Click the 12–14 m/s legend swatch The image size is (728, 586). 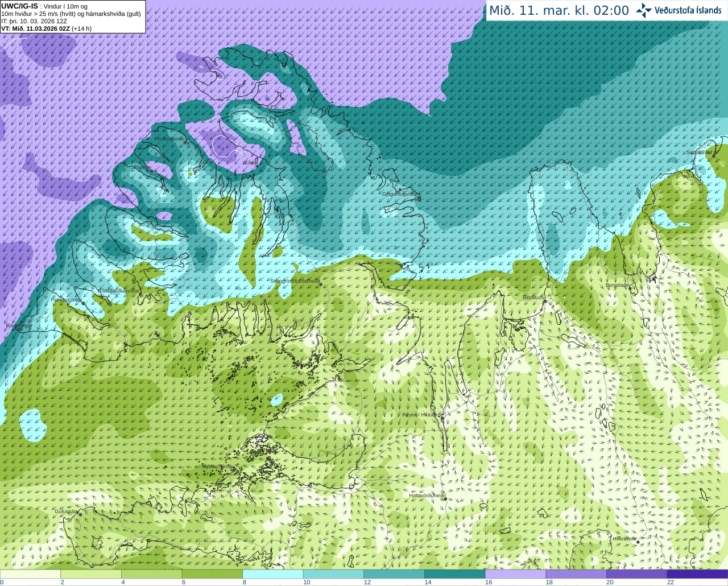(394, 574)
